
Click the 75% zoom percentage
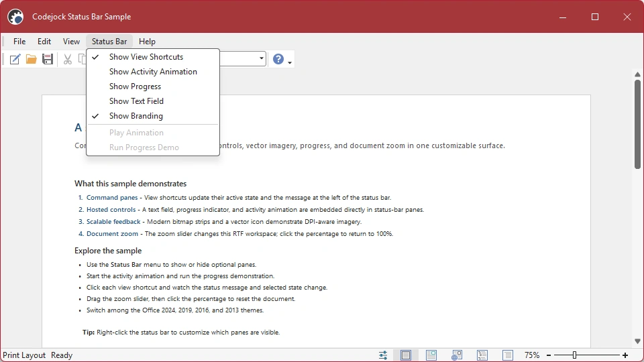click(x=532, y=355)
